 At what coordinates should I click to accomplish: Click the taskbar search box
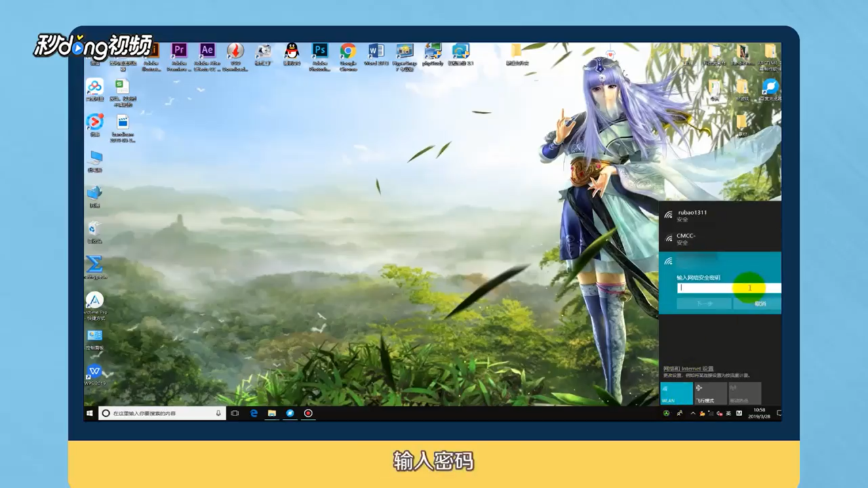point(161,413)
